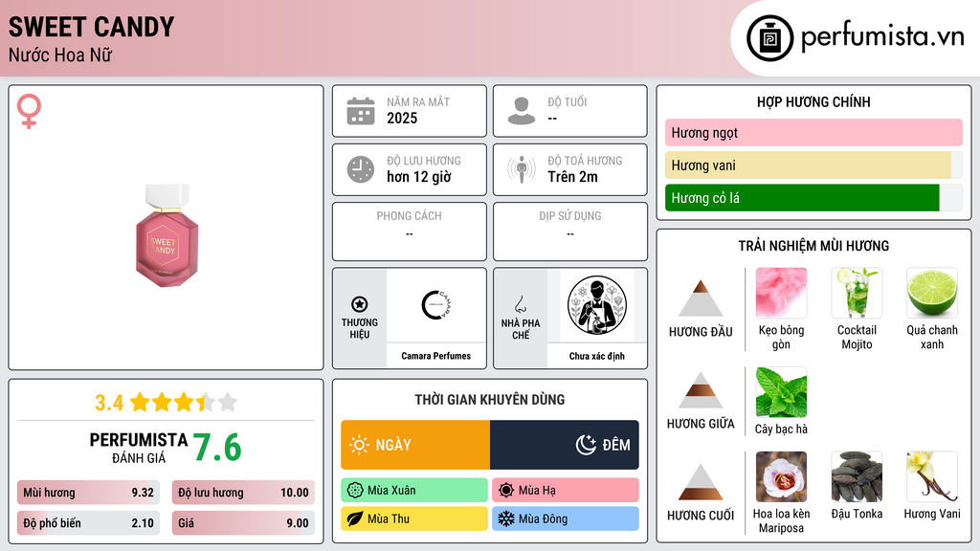Click the 3.4 star rating row
The height and width of the screenshot is (551, 980).
click(x=167, y=403)
